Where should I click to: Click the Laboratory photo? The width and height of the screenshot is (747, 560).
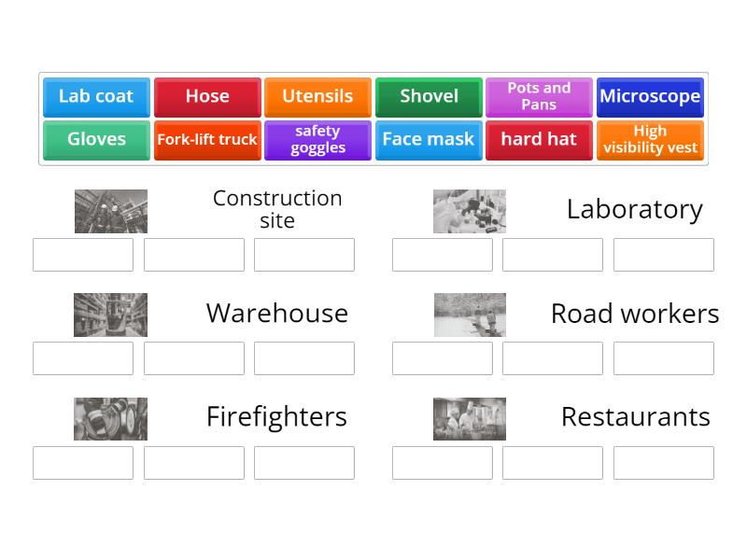coord(470,211)
